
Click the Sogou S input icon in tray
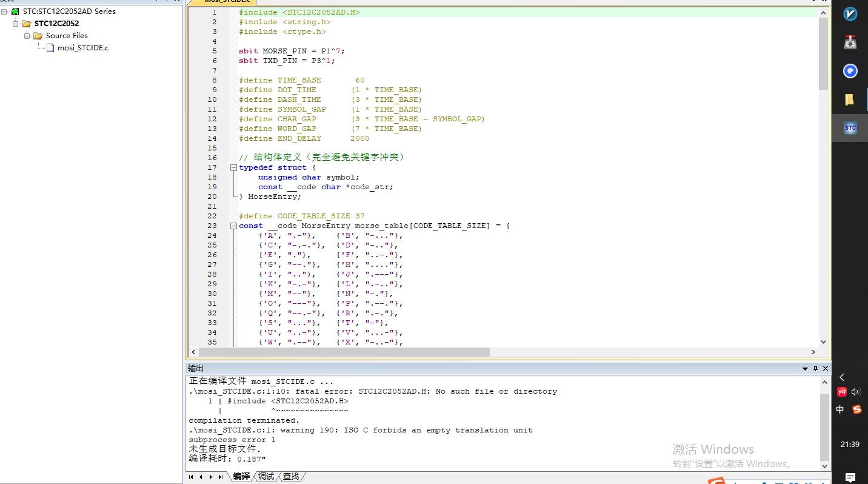click(856, 409)
